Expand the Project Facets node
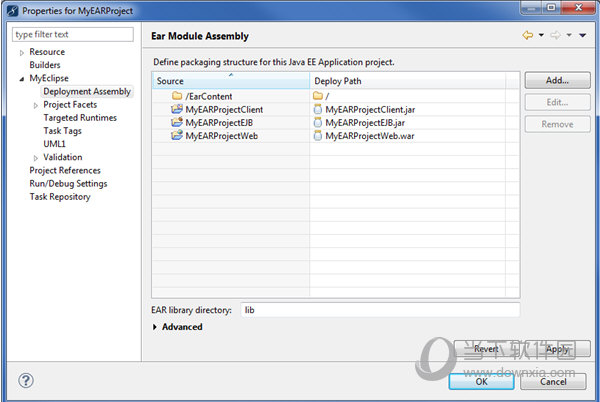 point(36,105)
